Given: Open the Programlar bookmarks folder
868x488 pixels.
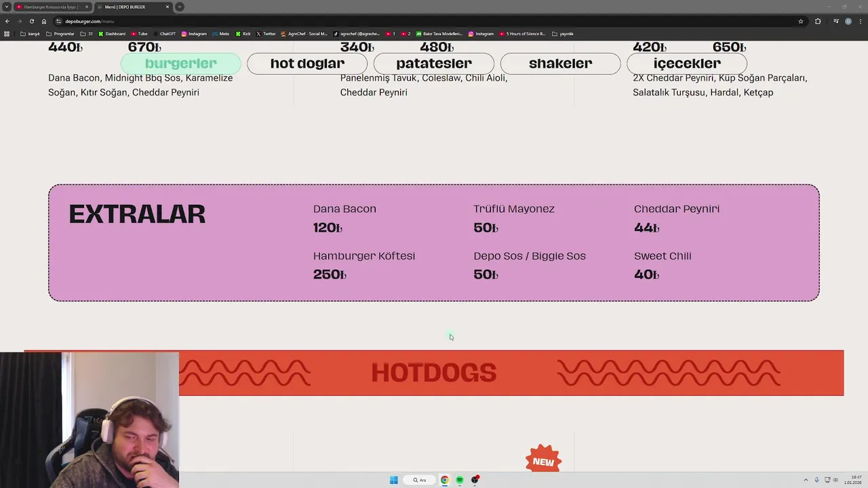Looking at the screenshot, I should pos(60,34).
